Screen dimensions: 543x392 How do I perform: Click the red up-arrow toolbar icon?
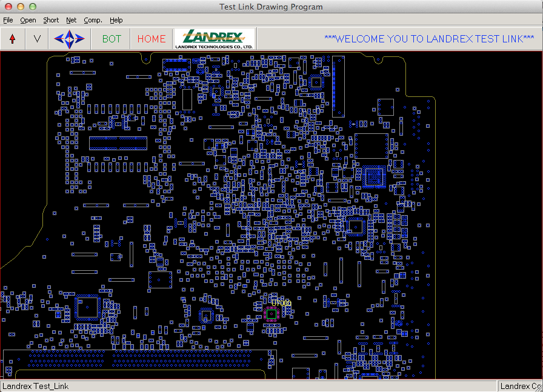pos(13,39)
